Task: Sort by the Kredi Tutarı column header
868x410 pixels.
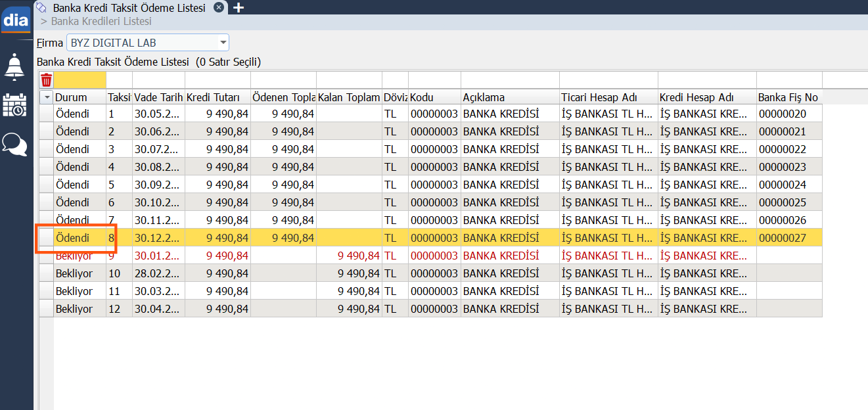Action: pyautogui.click(x=217, y=97)
